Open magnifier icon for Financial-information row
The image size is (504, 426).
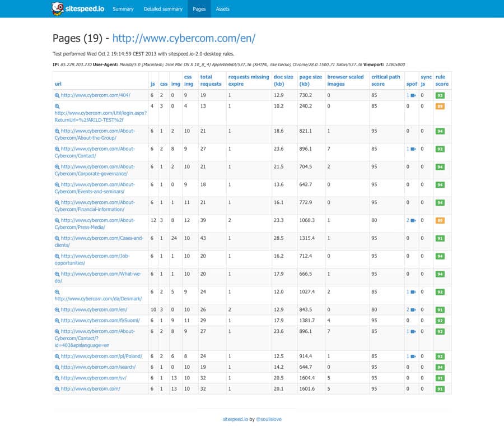tap(57, 202)
